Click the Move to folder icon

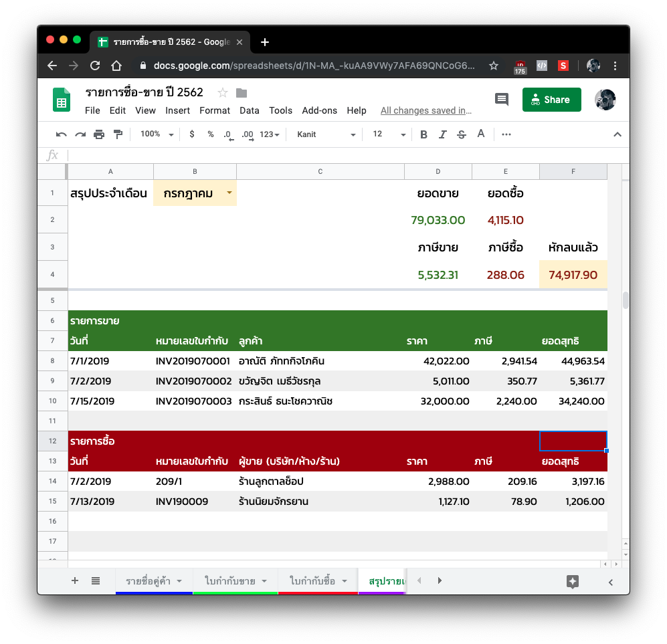[x=242, y=93]
